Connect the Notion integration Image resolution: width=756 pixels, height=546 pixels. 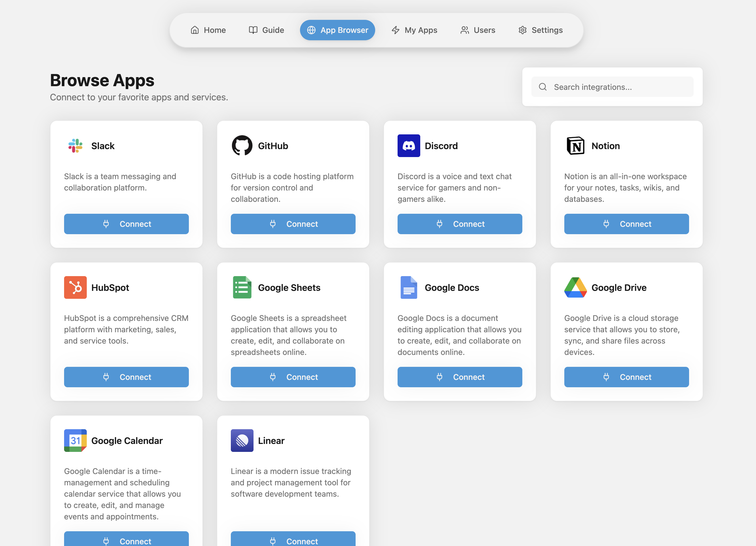[626, 224]
